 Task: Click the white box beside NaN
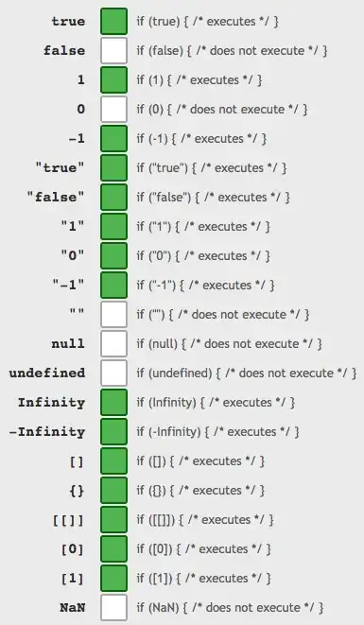(114, 607)
